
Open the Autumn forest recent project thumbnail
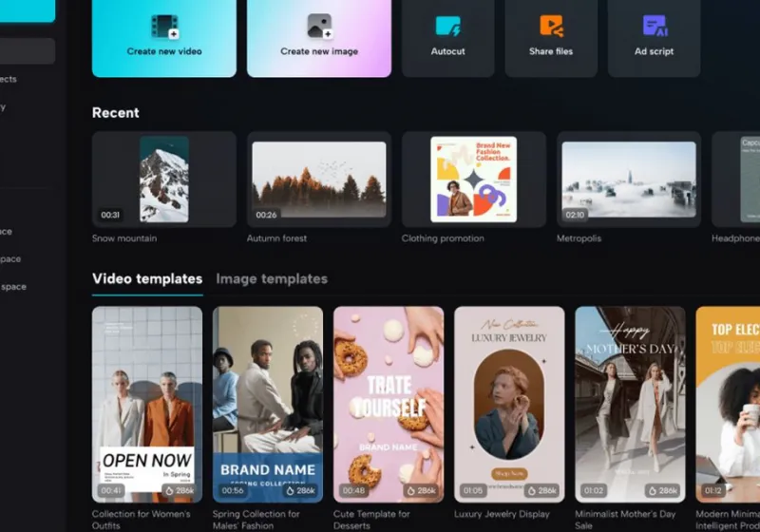tap(319, 180)
